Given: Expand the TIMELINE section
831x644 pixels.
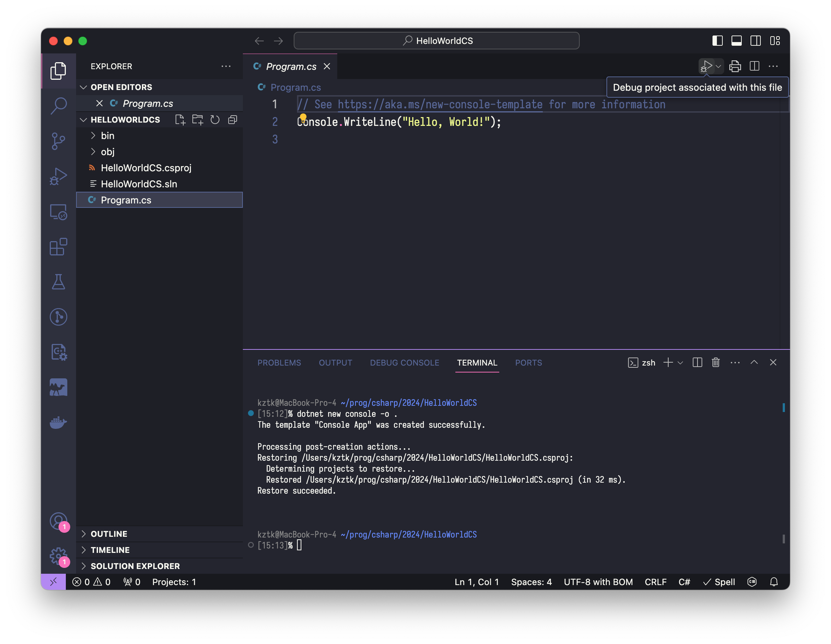Looking at the screenshot, I should [83, 550].
